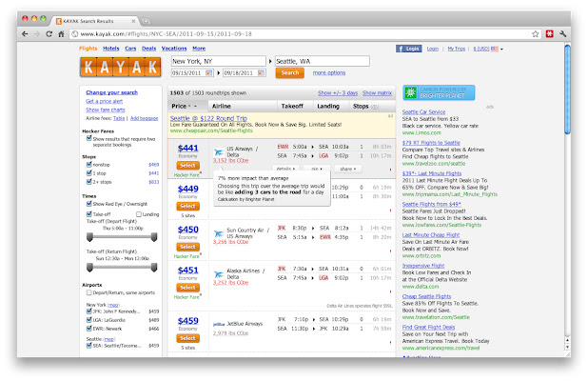Viewport: 588px width, 381px height.
Task: Toggle the Take-off times checkbox
Action: point(89,214)
